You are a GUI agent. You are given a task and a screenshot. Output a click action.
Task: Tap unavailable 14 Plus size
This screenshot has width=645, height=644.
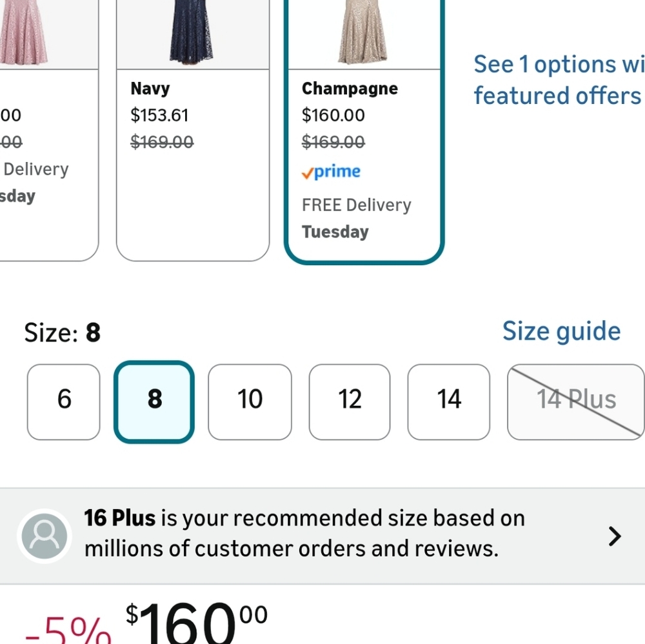pyautogui.click(x=576, y=402)
